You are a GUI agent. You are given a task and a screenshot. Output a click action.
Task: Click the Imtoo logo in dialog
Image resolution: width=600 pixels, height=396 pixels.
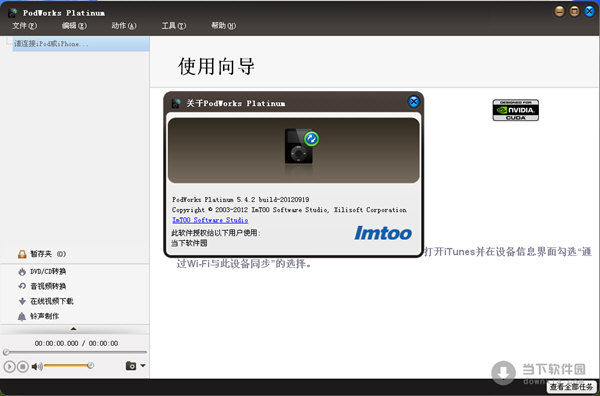click(383, 233)
